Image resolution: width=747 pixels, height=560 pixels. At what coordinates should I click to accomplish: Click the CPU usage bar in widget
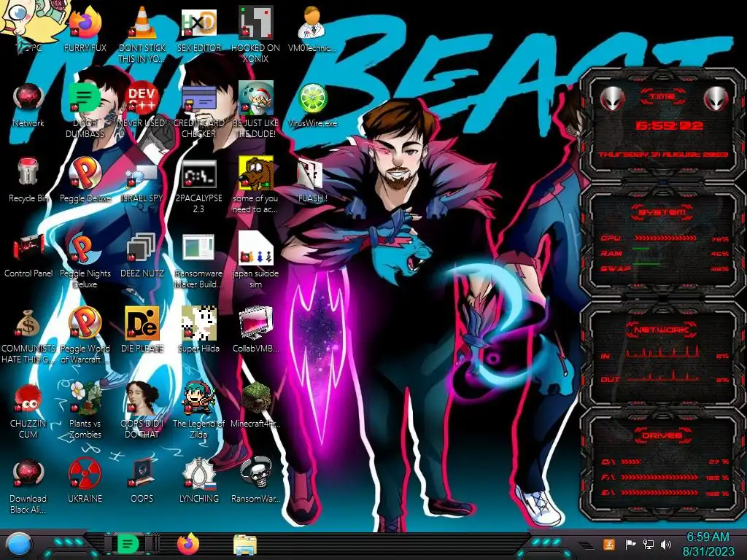[665, 238]
